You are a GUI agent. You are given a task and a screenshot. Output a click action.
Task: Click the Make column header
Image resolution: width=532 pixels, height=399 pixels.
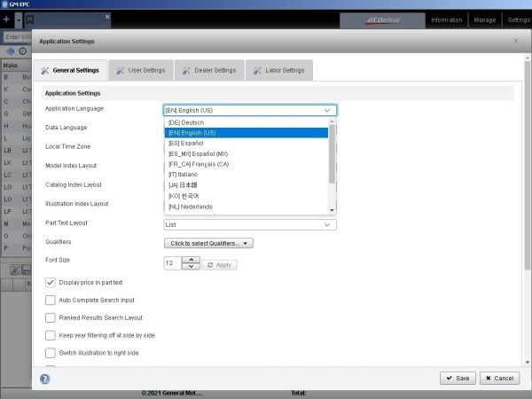click(17, 65)
